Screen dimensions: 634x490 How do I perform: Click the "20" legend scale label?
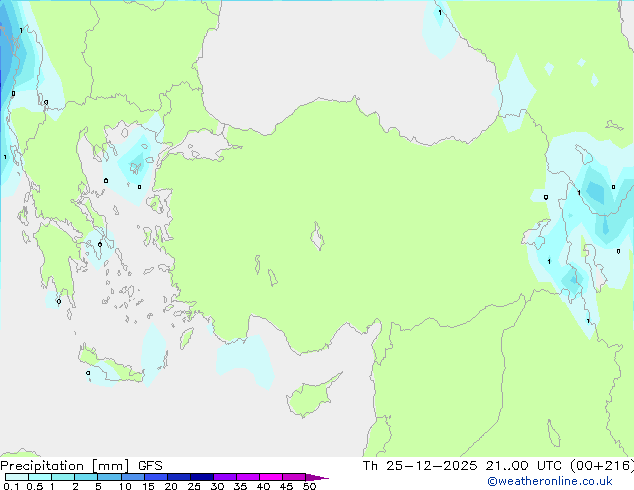point(171,486)
